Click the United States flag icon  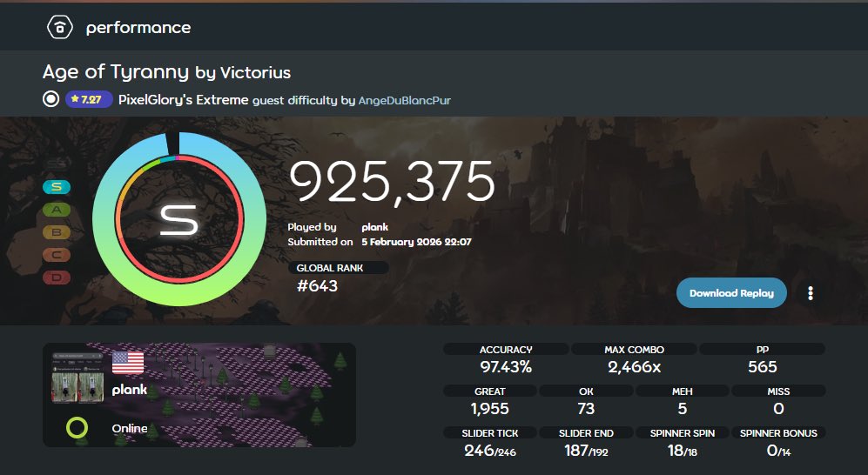[128, 363]
